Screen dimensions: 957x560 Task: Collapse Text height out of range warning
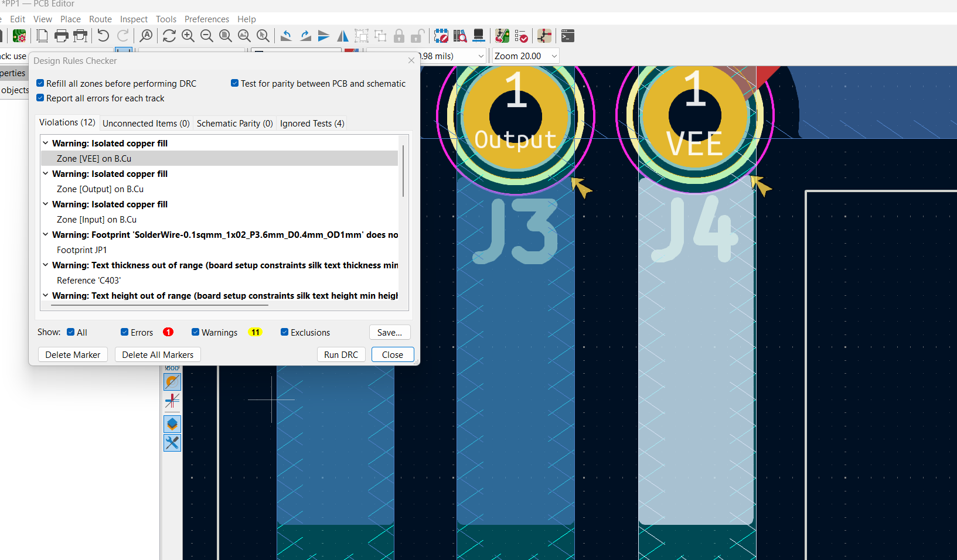click(x=45, y=295)
